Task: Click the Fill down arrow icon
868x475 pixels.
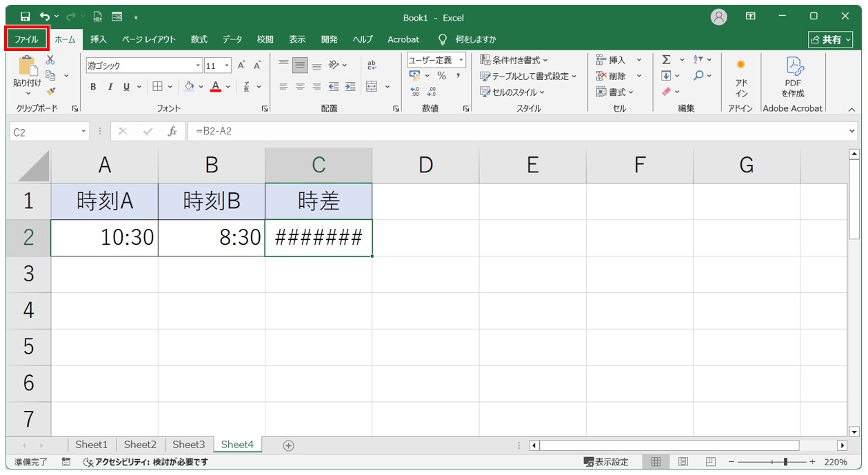Action: 666,76
